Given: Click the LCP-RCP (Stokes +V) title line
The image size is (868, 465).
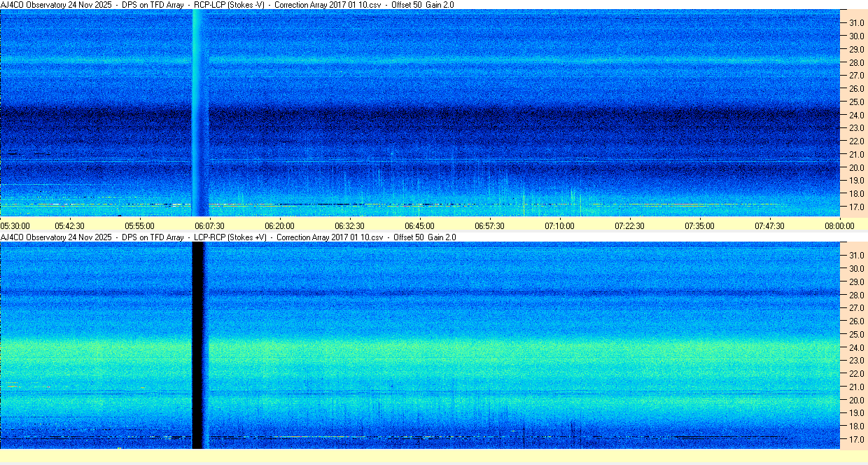Looking at the screenshot, I should 229,237.
